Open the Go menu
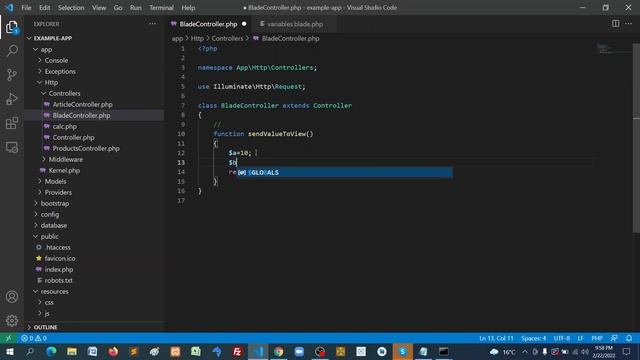The image size is (640, 360). pyautogui.click(x=118, y=8)
